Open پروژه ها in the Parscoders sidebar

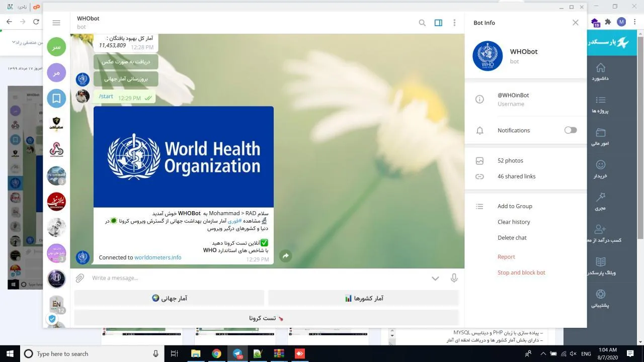(x=600, y=105)
